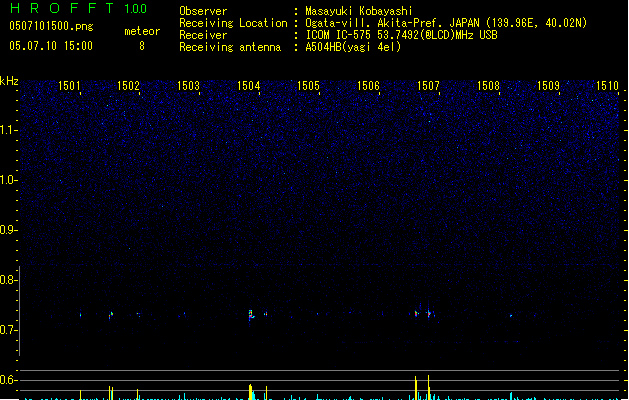Click the 1506 time axis label
The height and width of the screenshot is (400, 629).
pos(368,86)
